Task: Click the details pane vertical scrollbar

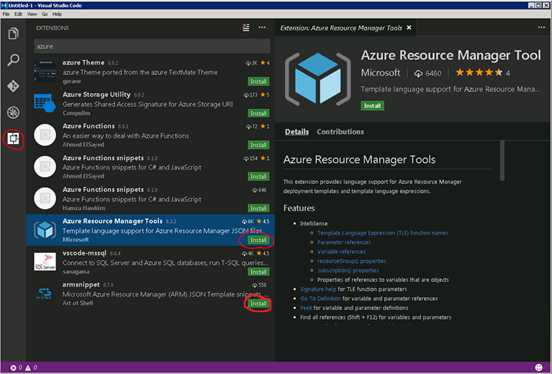Action: point(502,161)
